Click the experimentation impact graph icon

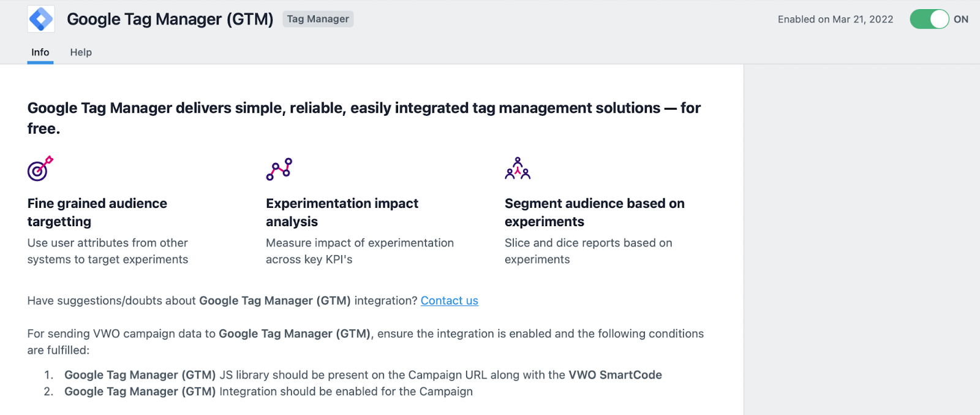coord(279,169)
